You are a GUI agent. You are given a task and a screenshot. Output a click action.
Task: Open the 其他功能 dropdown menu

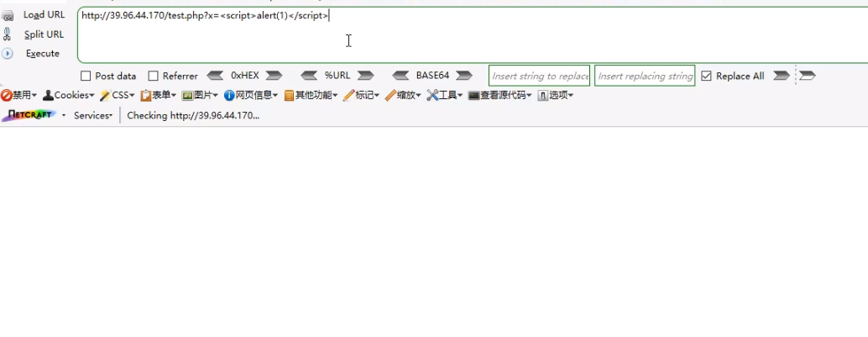(x=311, y=95)
